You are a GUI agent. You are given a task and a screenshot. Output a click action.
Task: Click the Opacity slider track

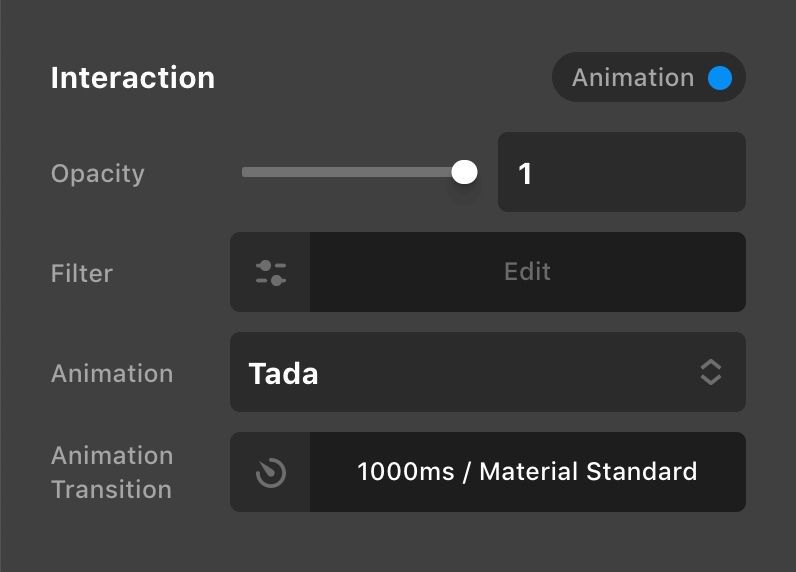click(350, 172)
